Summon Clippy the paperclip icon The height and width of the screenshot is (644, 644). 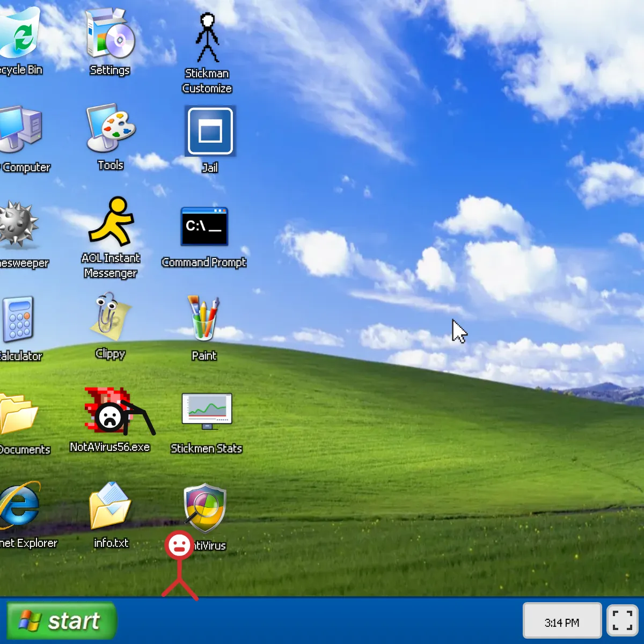[x=111, y=317]
